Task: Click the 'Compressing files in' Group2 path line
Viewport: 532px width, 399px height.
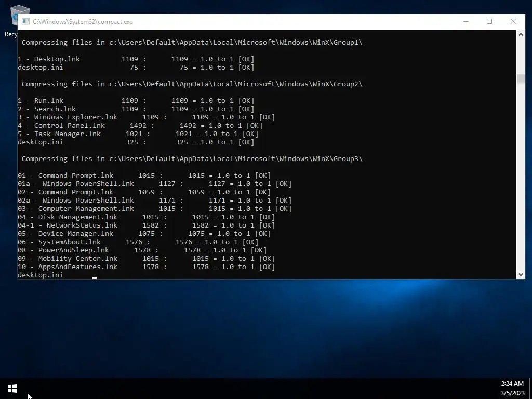Action: 192,84
